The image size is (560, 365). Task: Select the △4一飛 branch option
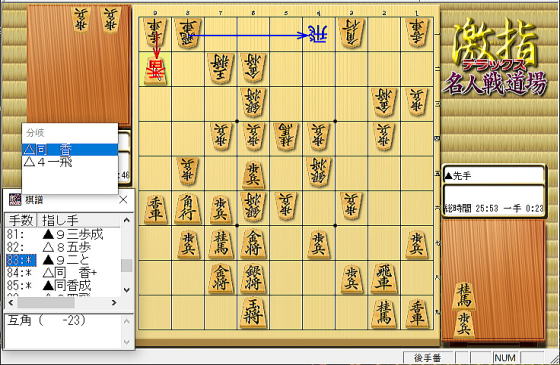pyautogui.click(x=70, y=162)
